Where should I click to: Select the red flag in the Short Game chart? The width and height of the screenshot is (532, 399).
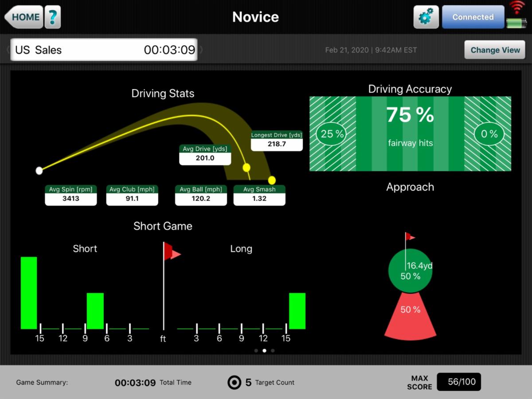point(170,250)
